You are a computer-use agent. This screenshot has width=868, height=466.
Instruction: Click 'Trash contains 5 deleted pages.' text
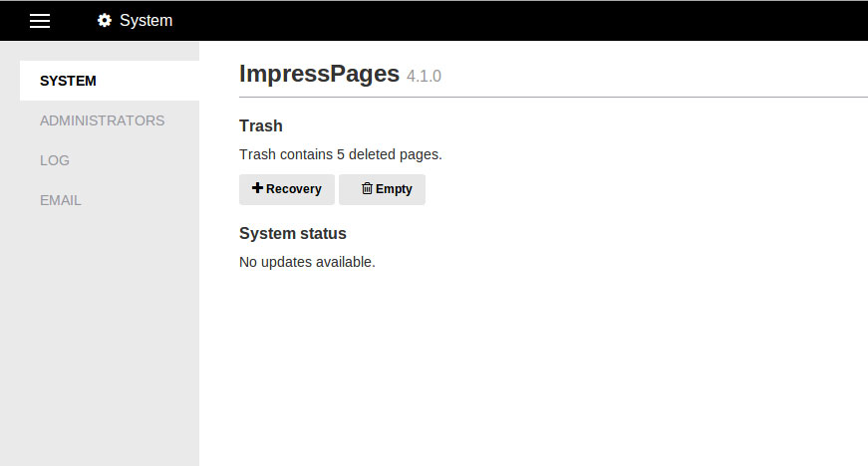point(341,154)
